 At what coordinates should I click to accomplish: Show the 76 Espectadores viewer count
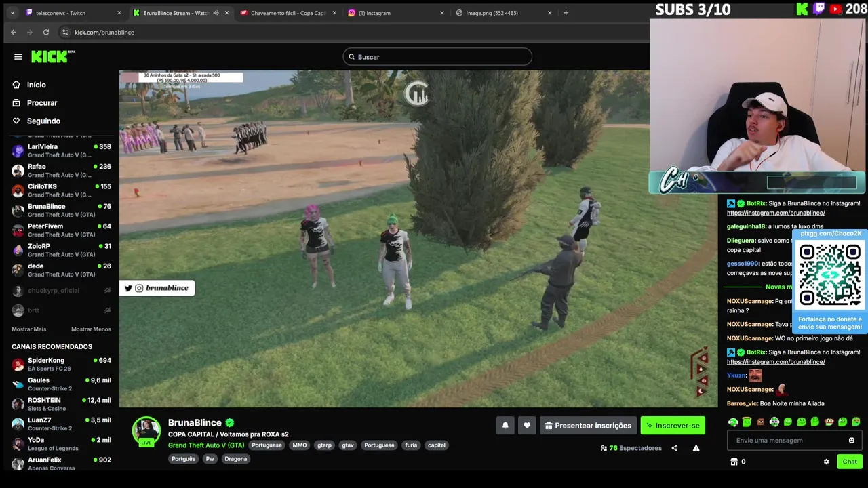[x=631, y=448]
